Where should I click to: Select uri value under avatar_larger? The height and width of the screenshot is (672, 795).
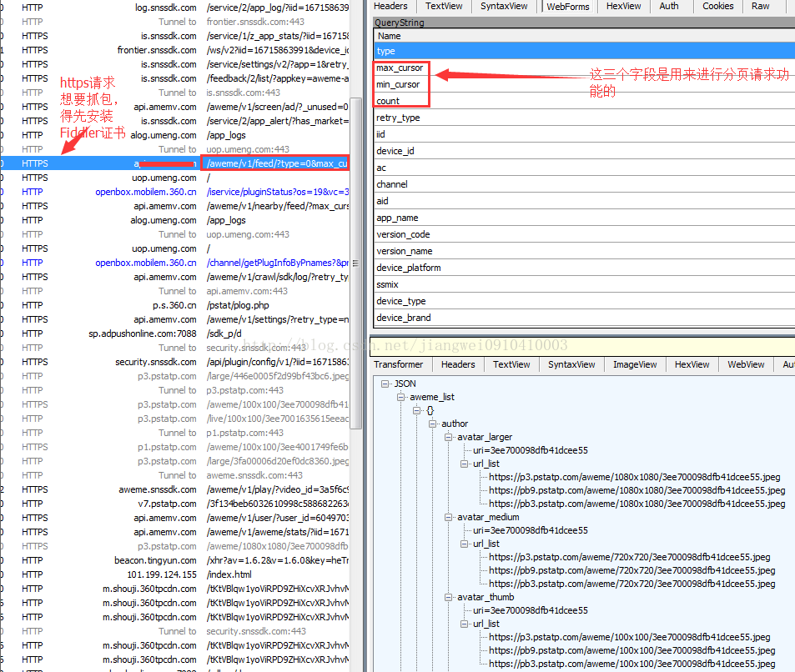[x=531, y=450]
